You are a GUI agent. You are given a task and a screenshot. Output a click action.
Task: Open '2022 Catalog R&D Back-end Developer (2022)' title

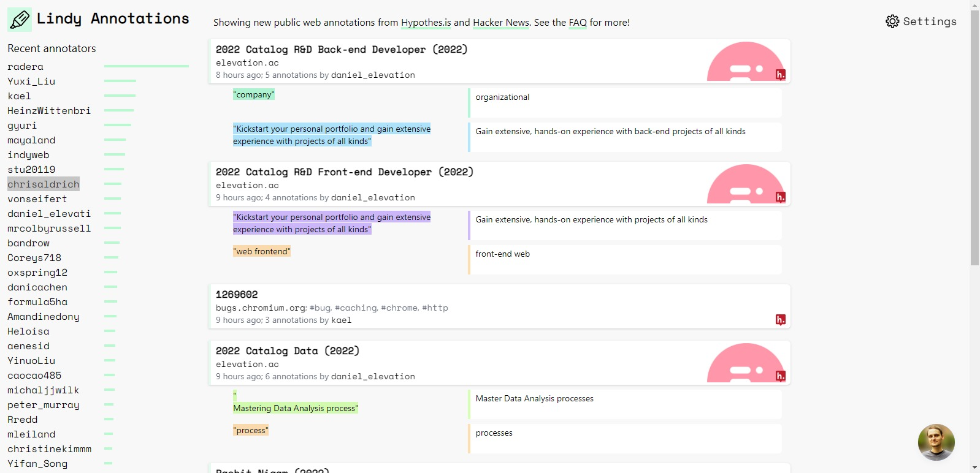(x=342, y=50)
